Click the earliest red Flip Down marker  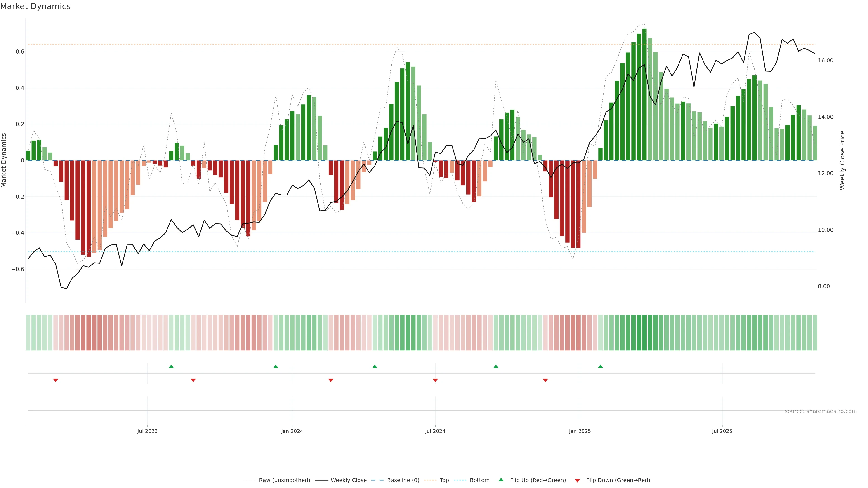[56, 380]
